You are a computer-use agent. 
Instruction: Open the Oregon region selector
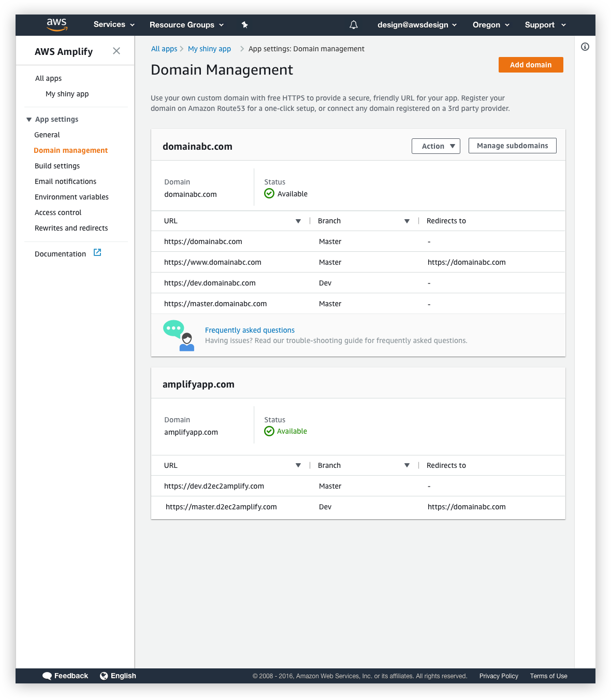click(x=491, y=25)
